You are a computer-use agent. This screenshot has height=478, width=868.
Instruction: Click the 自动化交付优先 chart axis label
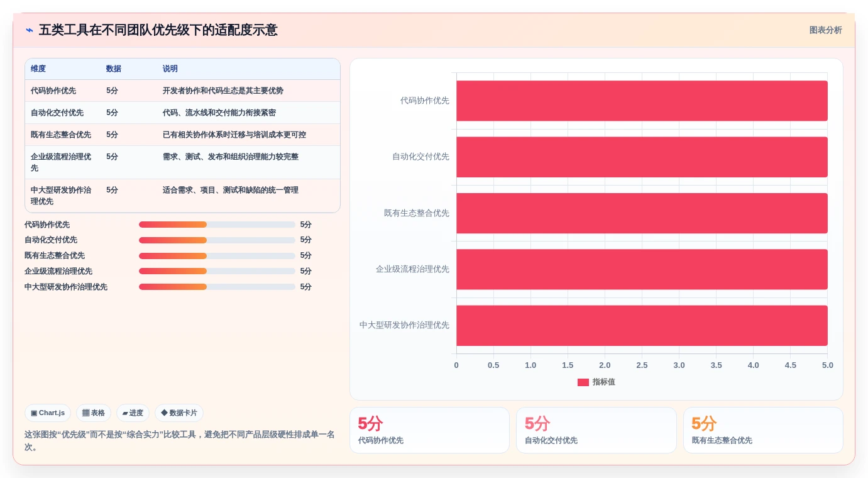(421, 157)
